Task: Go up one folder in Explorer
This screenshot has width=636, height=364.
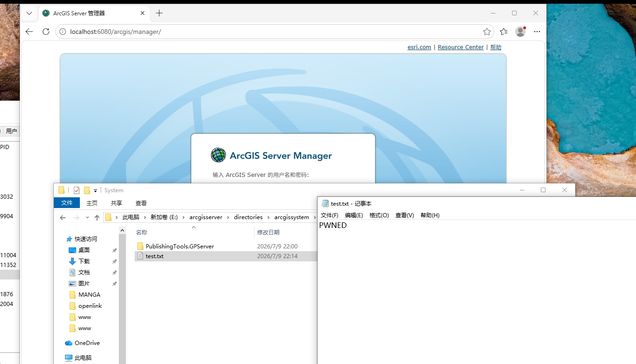Action: [97, 217]
